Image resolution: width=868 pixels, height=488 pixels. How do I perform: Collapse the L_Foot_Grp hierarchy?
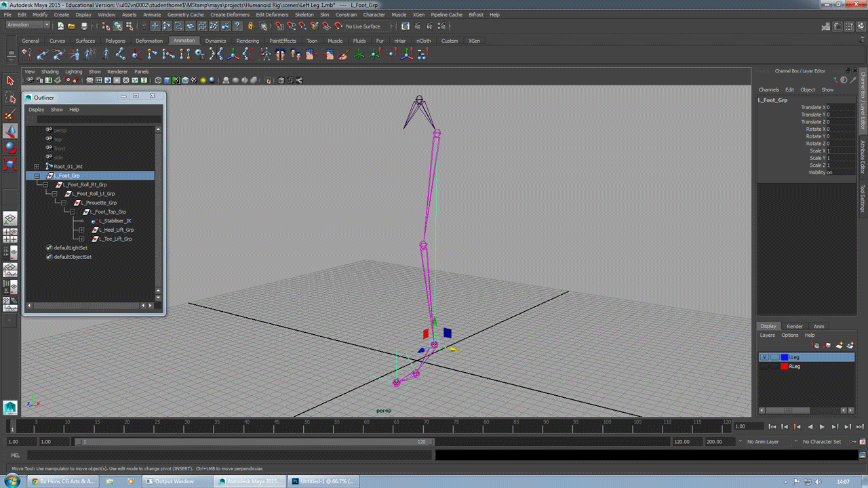click(x=37, y=175)
